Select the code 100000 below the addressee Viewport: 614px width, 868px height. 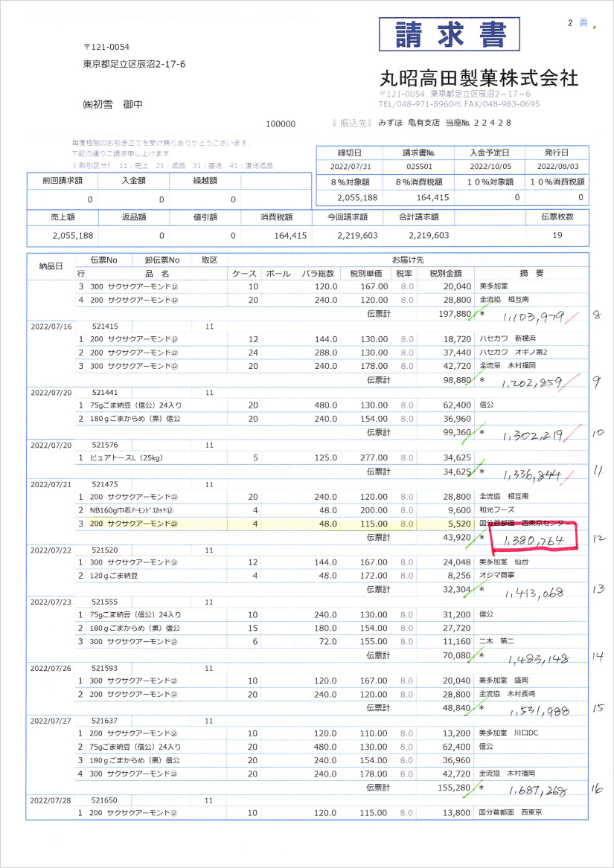point(281,124)
